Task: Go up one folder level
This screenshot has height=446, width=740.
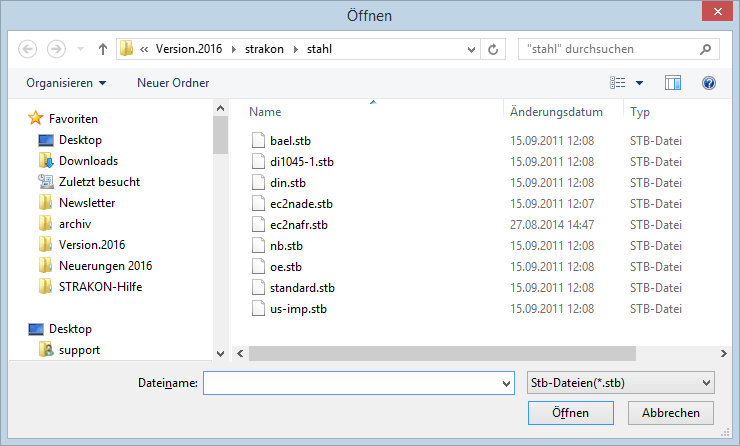Action: 102,49
